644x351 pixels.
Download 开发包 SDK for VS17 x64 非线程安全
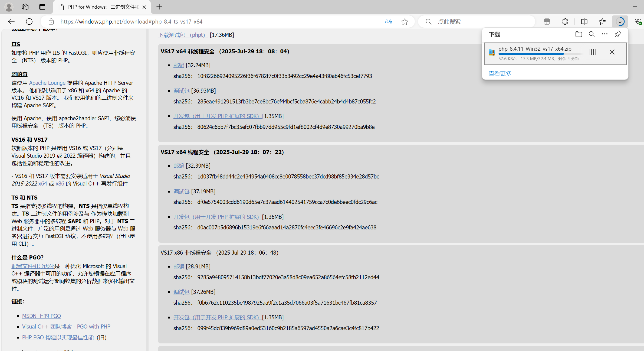tap(218, 116)
